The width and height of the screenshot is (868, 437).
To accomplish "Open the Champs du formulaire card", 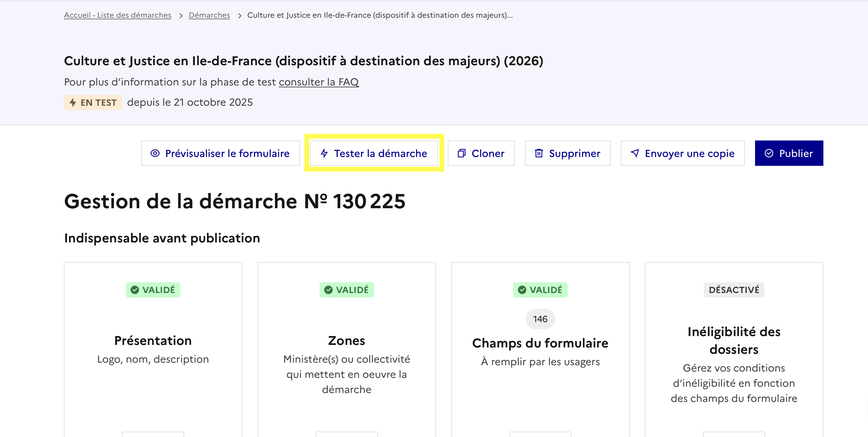I will pyautogui.click(x=540, y=343).
